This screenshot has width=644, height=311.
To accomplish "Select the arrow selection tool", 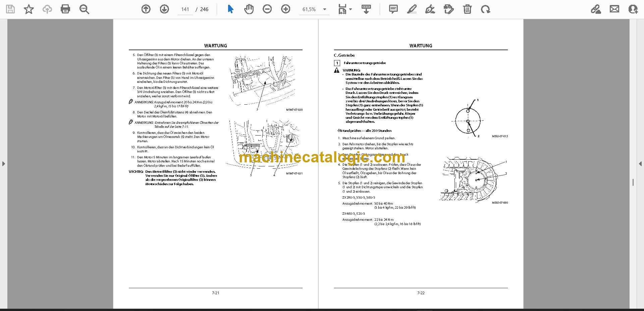I will point(230,9).
